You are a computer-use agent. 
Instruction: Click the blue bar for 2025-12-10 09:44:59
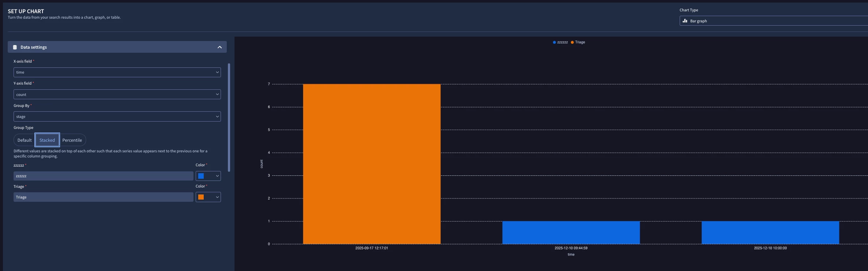click(571, 233)
